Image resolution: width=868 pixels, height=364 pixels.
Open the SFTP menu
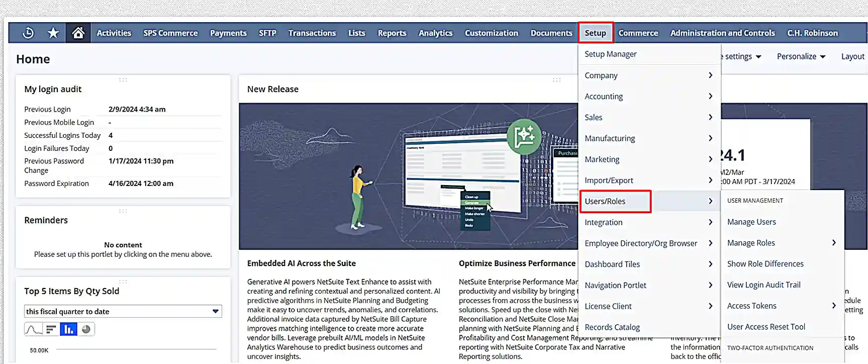tap(267, 33)
